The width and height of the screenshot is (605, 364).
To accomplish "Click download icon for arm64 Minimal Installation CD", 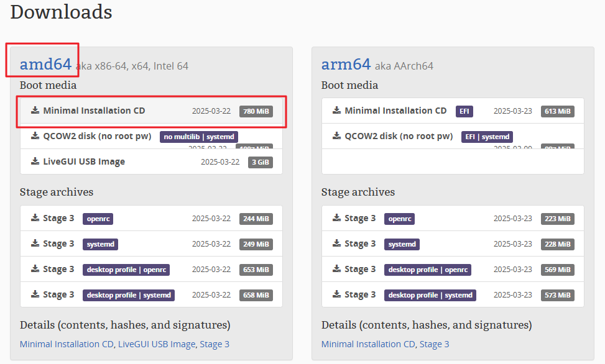I will (337, 111).
